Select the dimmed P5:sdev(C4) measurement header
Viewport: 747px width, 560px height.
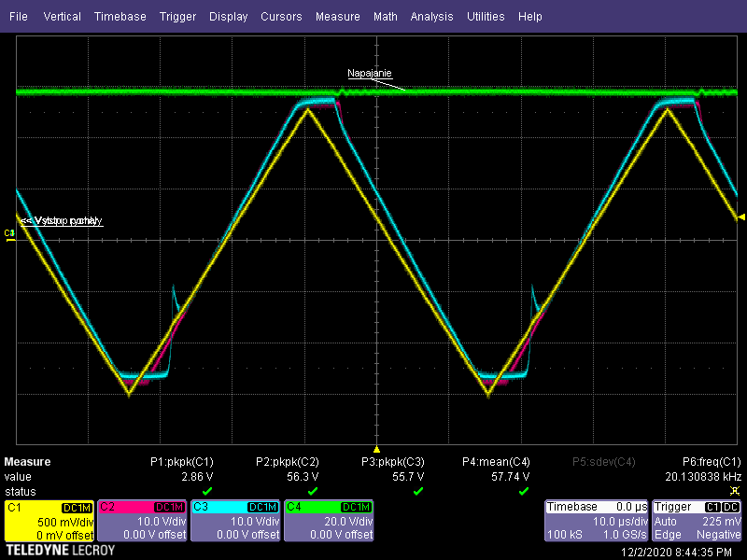click(x=604, y=462)
